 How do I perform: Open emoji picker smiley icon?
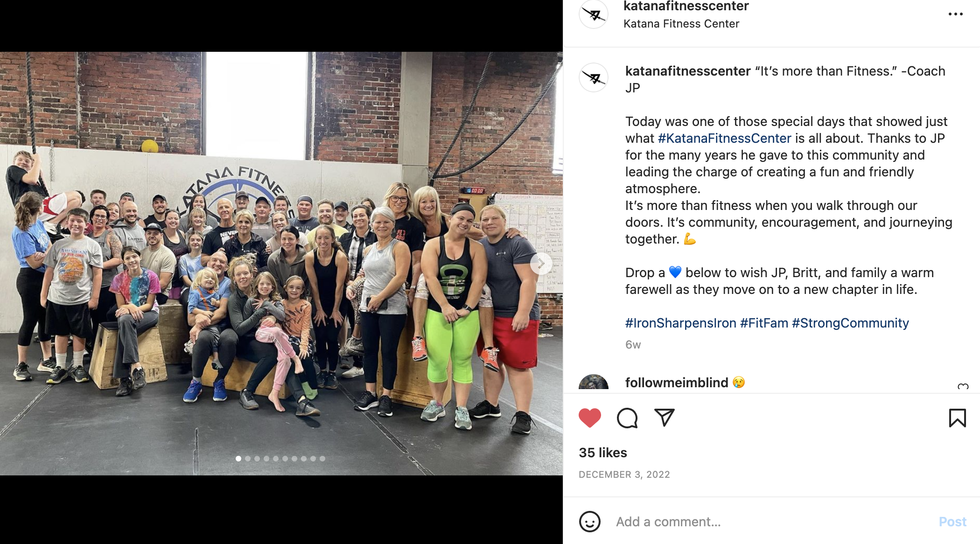pyautogui.click(x=590, y=522)
